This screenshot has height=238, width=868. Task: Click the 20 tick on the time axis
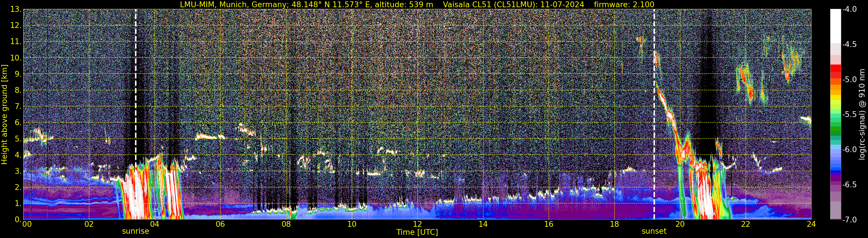coord(680,224)
